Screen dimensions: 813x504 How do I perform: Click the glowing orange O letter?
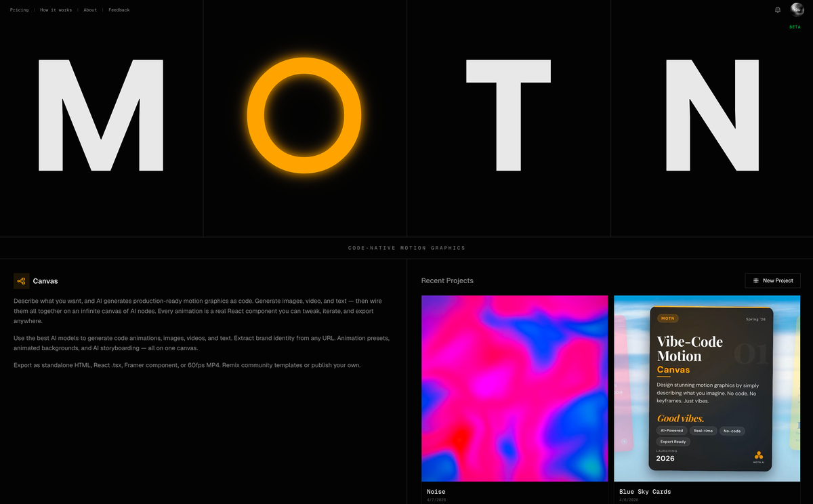[x=304, y=114]
